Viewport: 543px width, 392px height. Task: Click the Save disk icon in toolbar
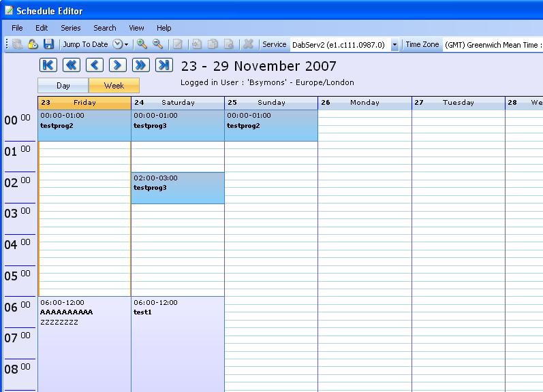click(48, 44)
